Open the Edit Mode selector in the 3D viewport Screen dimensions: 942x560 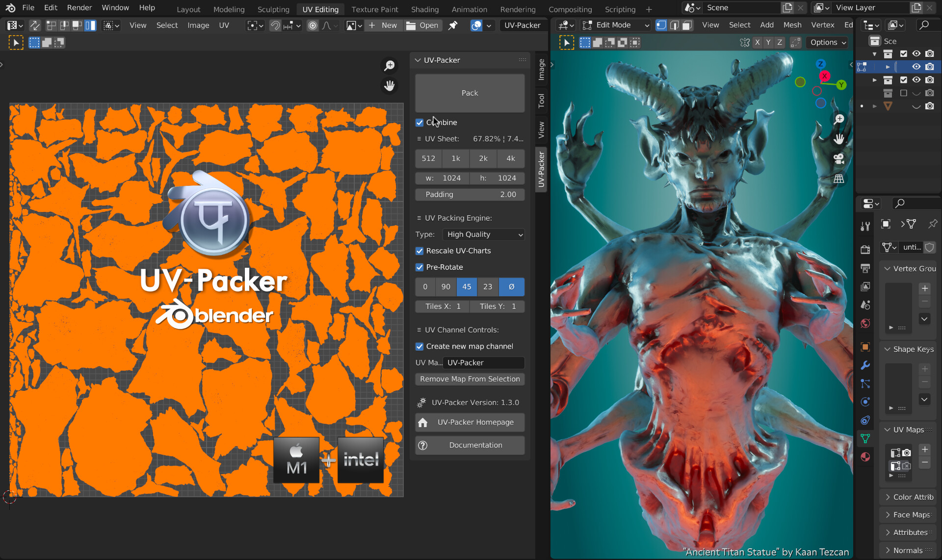[x=615, y=25]
